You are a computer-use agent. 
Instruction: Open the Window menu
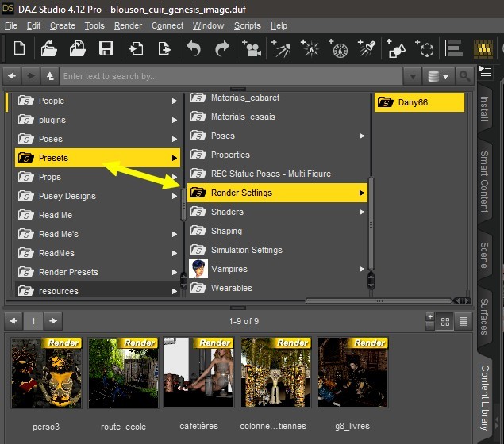tap(208, 25)
